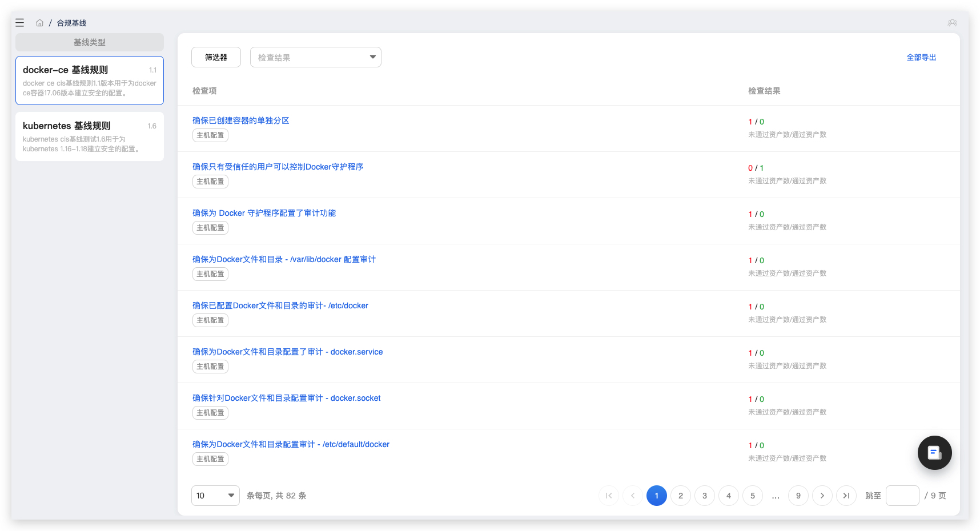
Task: Select the kubernetes 基线规则 card
Action: coord(90,136)
